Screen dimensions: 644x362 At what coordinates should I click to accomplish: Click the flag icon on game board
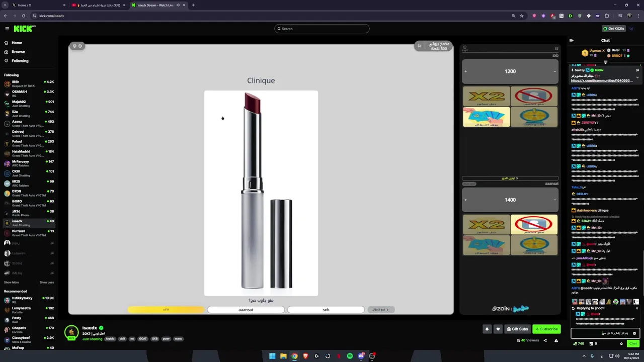pyautogui.click(x=419, y=46)
